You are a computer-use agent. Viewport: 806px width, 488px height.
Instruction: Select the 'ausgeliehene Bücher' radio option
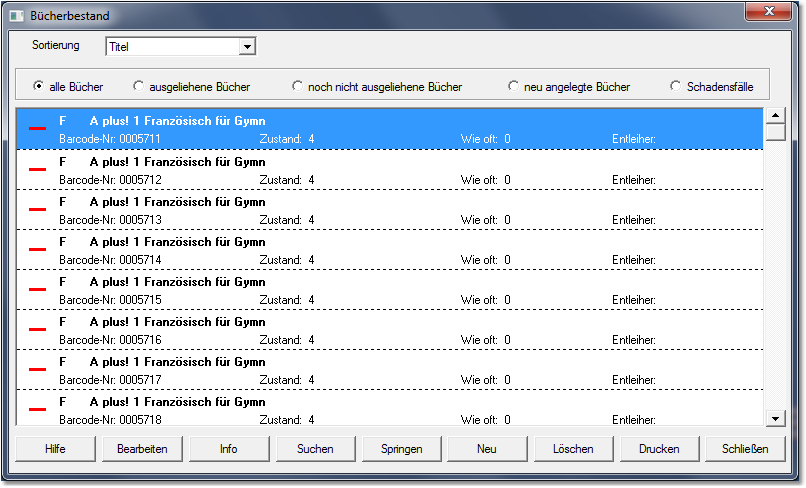138,86
